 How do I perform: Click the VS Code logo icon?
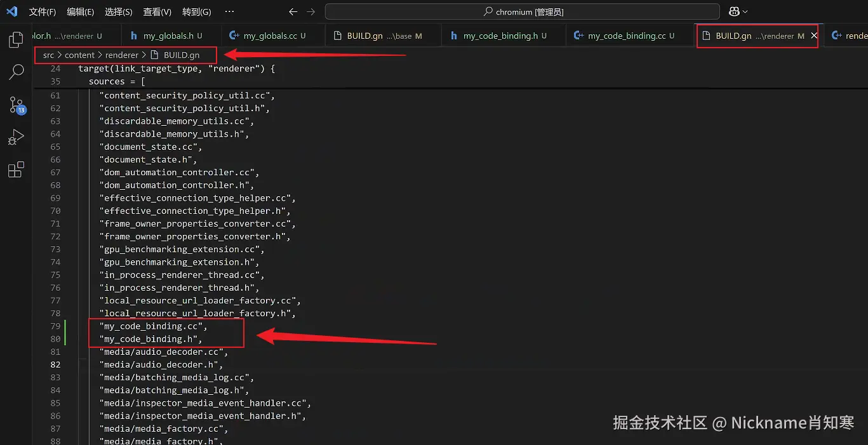[x=12, y=11]
